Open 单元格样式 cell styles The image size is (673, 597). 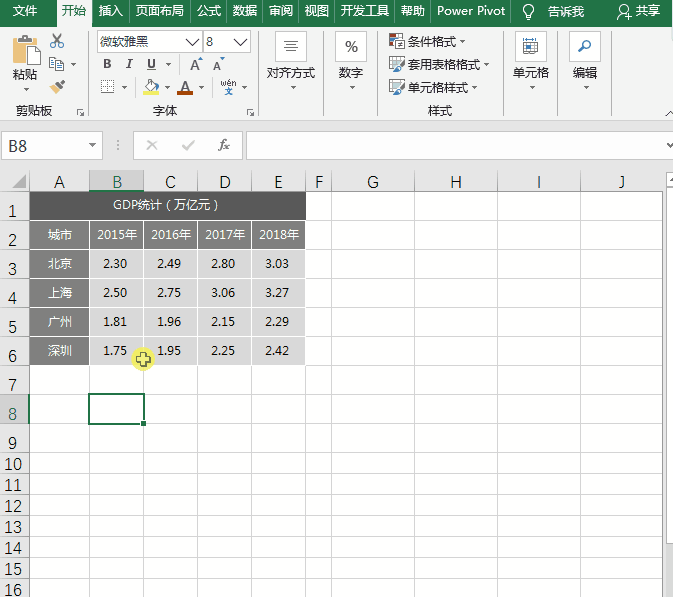pos(433,87)
